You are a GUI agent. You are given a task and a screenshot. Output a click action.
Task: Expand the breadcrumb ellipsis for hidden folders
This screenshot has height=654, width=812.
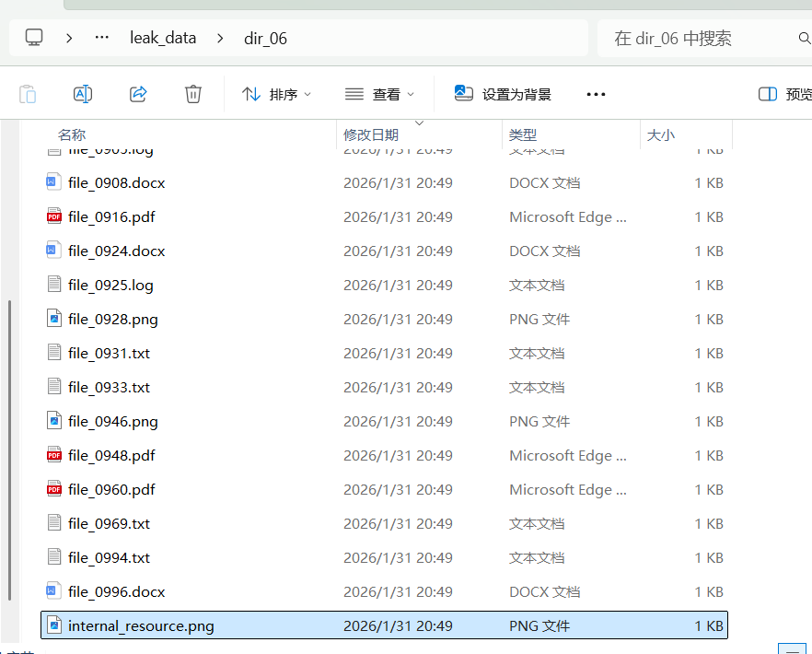click(x=102, y=38)
